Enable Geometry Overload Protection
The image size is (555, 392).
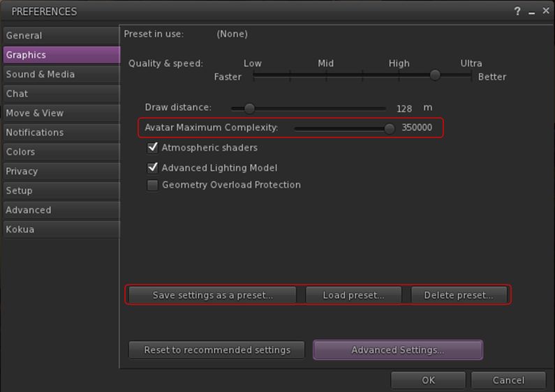tap(153, 186)
